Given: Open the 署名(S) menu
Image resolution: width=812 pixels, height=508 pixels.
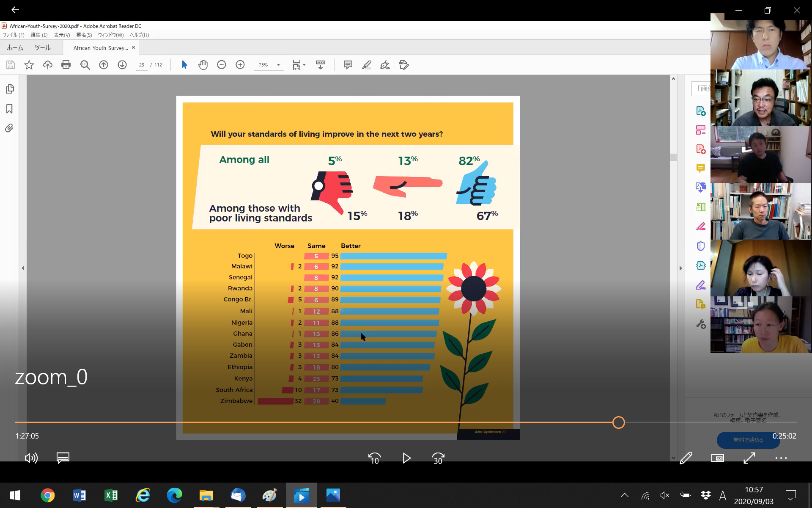Looking at the screenshot, I should 84,35.
